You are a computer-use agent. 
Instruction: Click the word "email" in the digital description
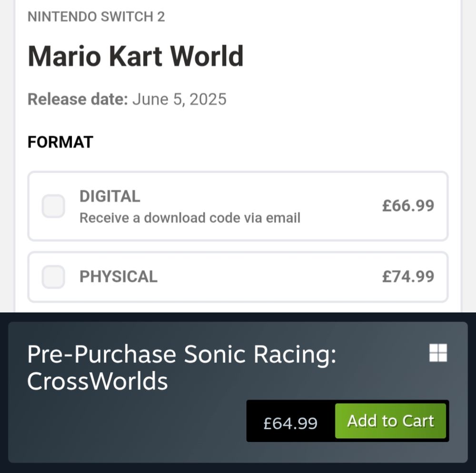point(283,218)
